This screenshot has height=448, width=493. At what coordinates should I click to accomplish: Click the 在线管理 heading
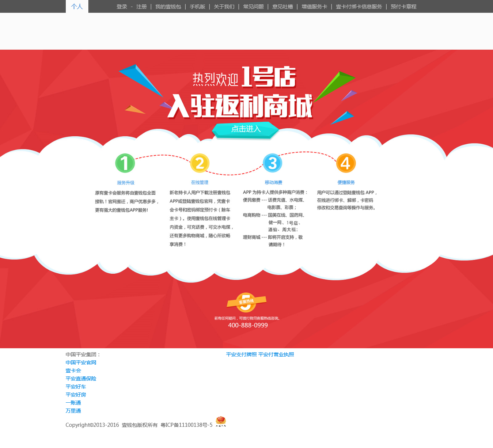[200, 182]
